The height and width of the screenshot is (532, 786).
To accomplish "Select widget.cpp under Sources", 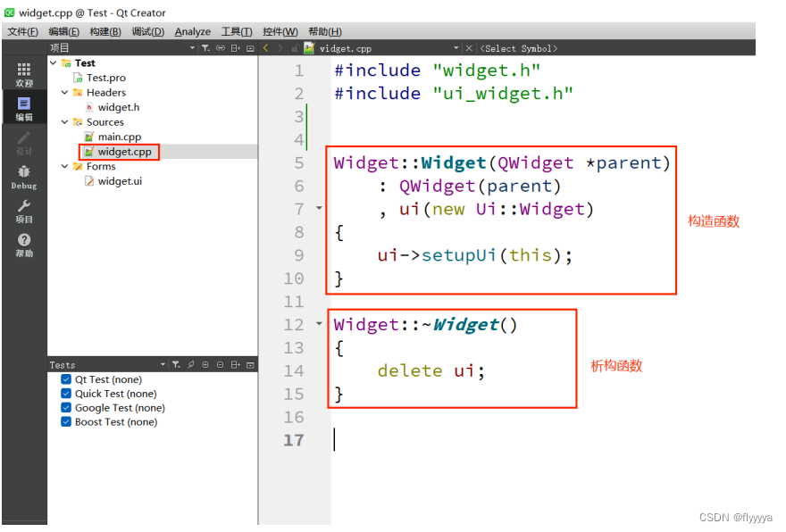I will (x=124, y=151).
